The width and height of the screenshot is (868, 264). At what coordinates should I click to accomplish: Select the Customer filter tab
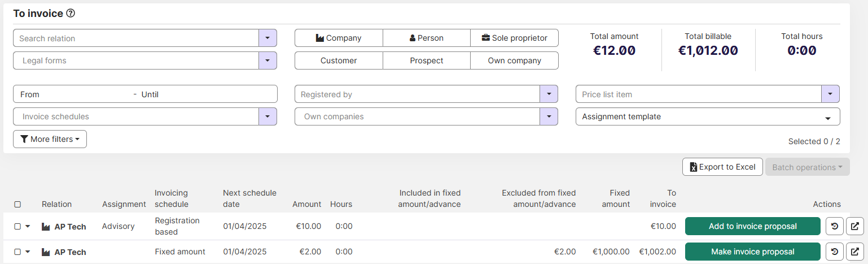coord(339,60)
